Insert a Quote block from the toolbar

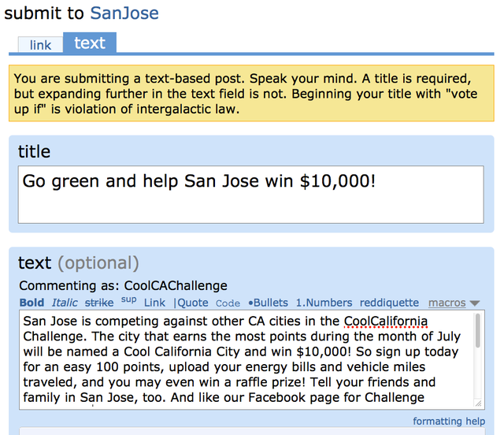click(191, 303)
